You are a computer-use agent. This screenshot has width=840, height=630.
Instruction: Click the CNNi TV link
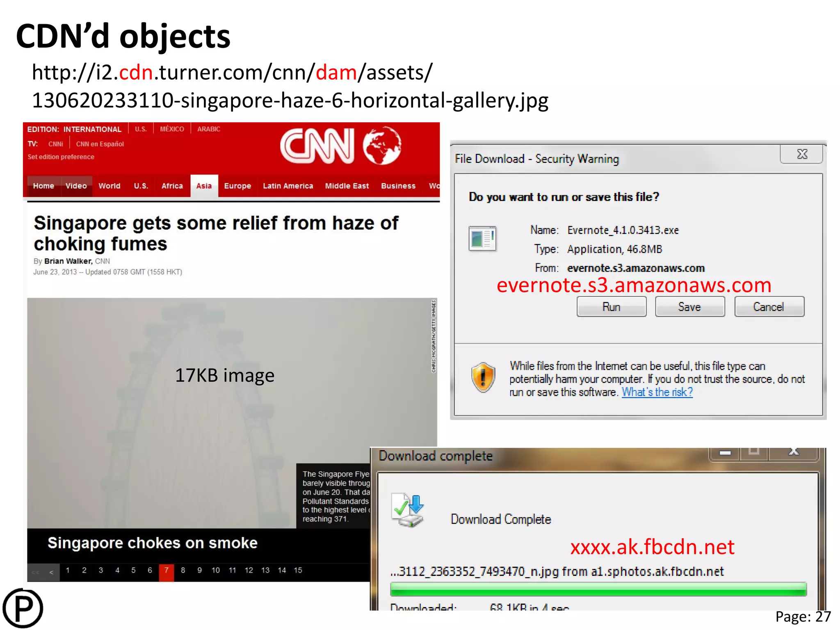tap(56, 144)
